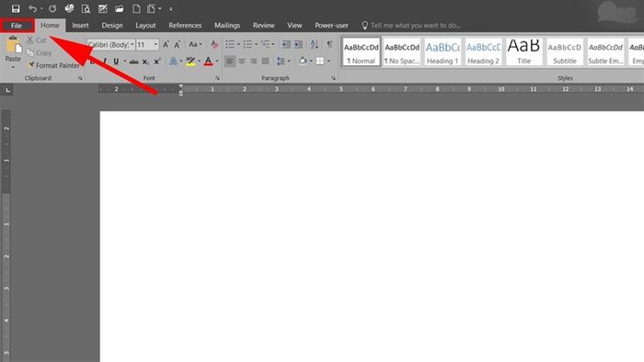Decrease the paragraph indent
This screenshot has width=644, height=362.
click(x=286, y=44)
